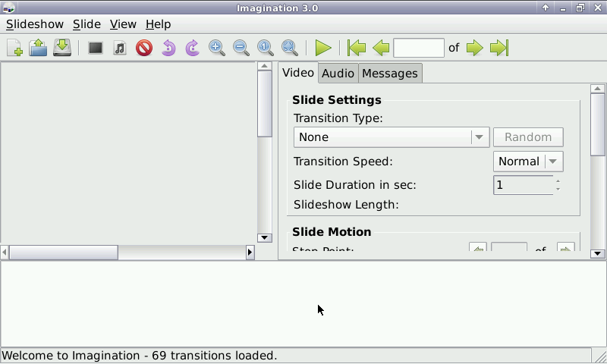This screenshot has width=607, height=364.
Task: Close the Imagination window
Action: 597,8
